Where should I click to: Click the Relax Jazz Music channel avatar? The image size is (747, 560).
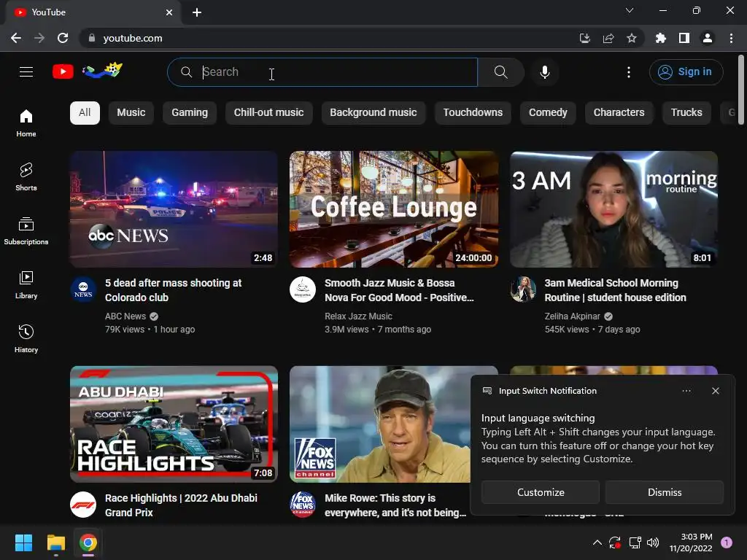[x=303, y=289]
